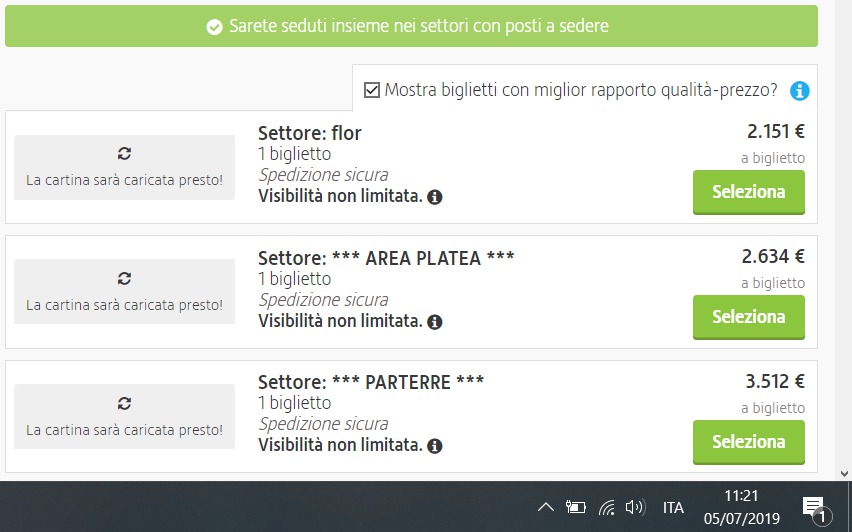Uncheck Mostra biglietti con miglior rapporto checkbox

point(372,90)
